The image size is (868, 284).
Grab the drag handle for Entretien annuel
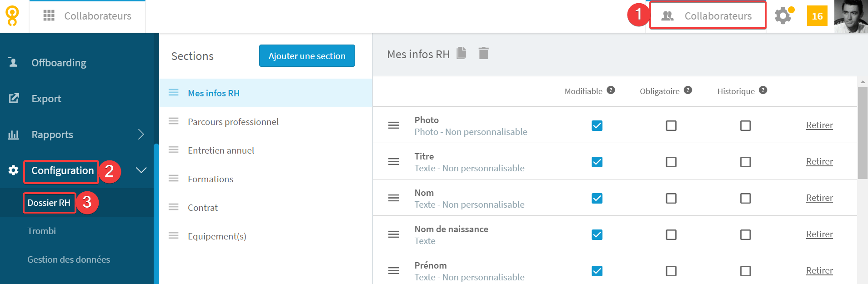[173, 149]
